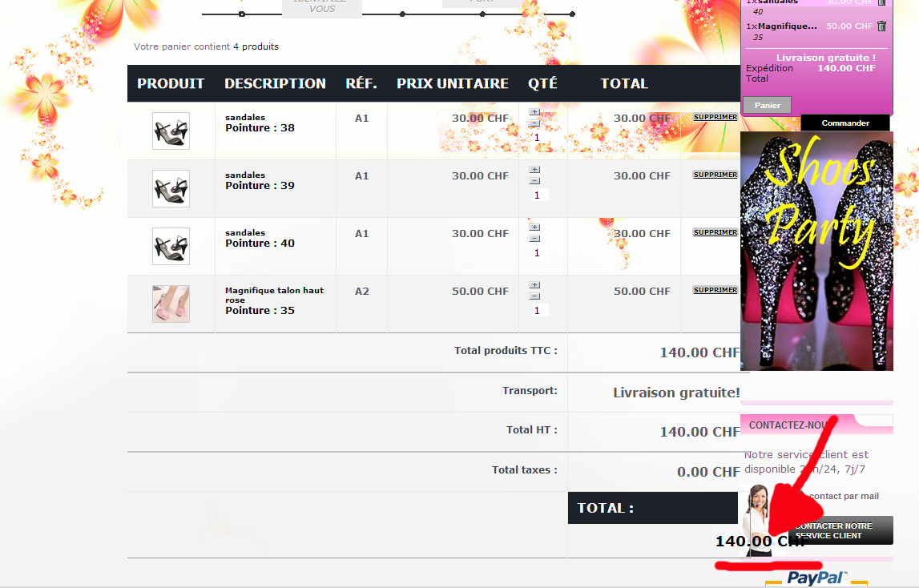Open Magnifique talon haut rose product link
This screenshot has width=919, height=588.
[274, 295]
